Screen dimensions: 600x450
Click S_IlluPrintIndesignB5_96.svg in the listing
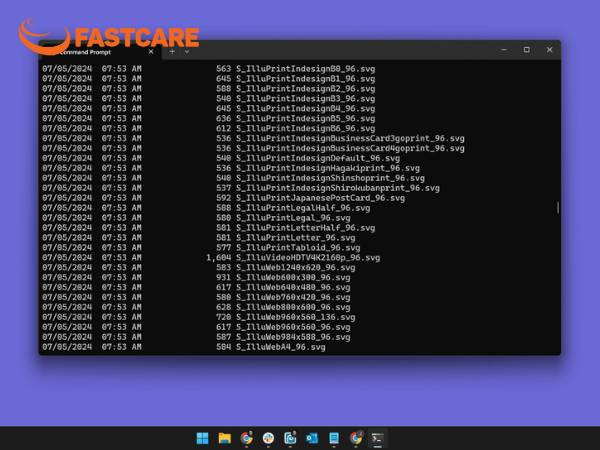coord(305,119)
